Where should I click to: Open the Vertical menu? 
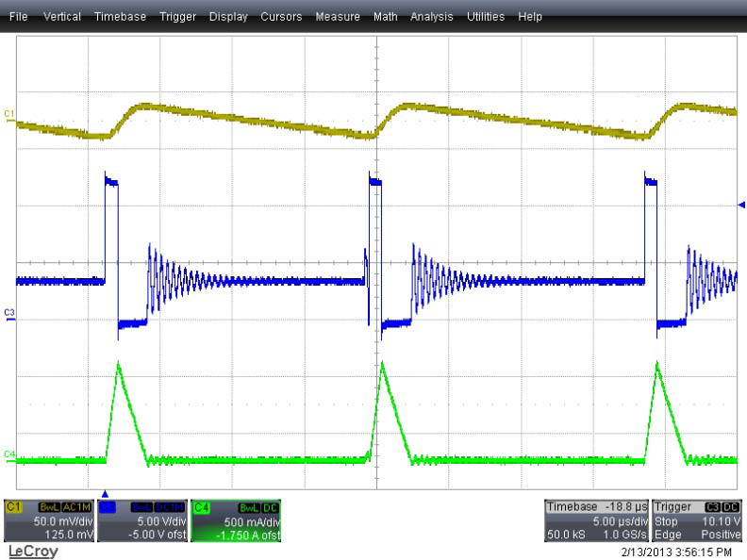coord(61,17)
